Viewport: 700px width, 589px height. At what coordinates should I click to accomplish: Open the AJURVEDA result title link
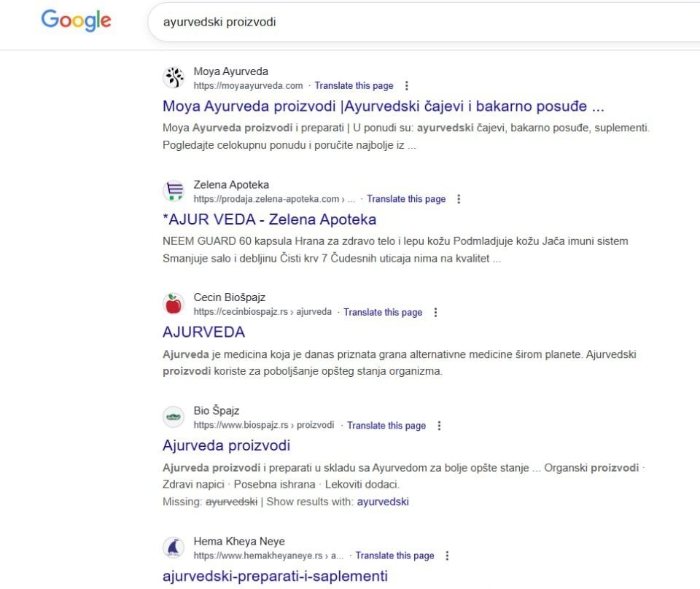pos(203,332)
